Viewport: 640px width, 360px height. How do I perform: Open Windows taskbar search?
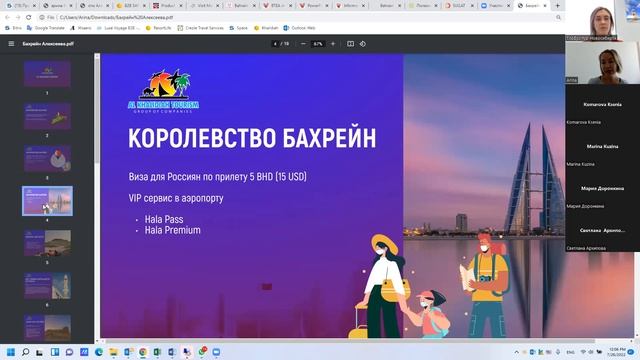pos(25,352)
